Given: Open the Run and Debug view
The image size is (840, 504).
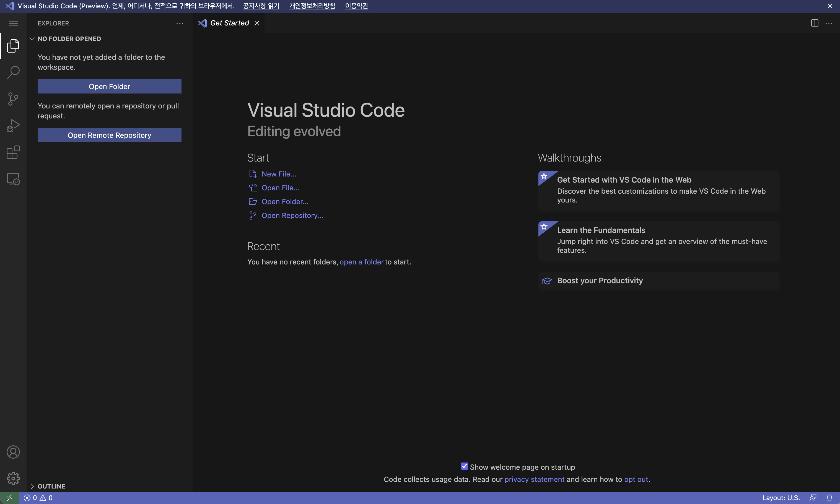Looking at the screenshot, I should (13, 125).
